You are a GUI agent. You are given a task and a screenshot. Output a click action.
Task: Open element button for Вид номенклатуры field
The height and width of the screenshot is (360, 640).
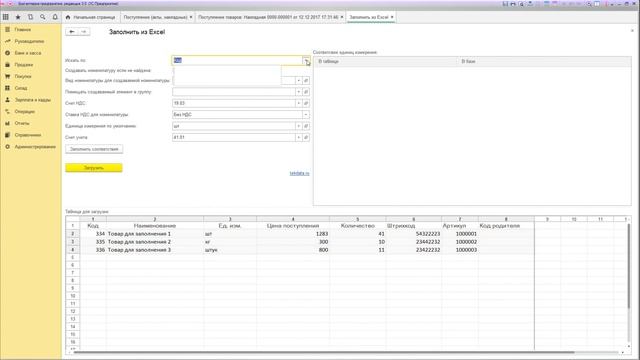tap(306, 81)
